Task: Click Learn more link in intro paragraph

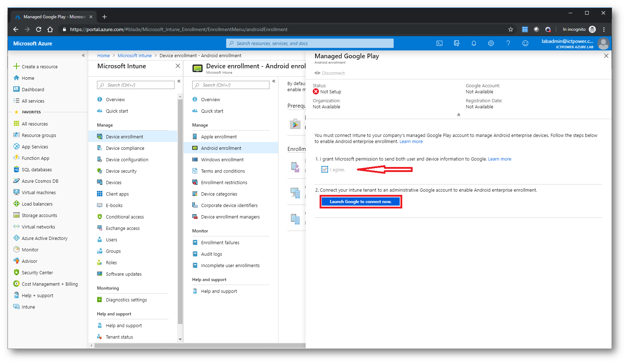Action: point(411,142)
